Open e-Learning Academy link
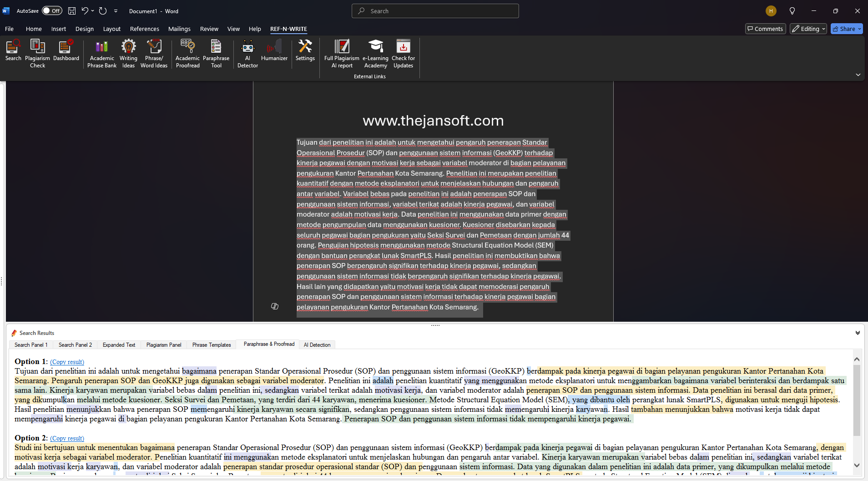This screenshot has width=868, height=481. tap(375, 54)
